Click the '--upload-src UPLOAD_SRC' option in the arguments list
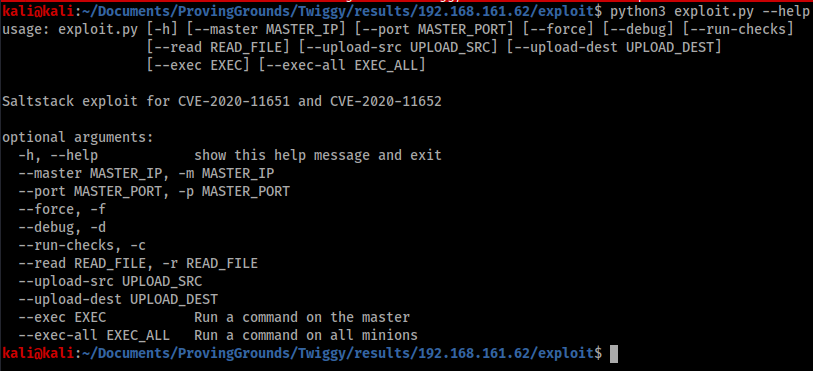Viewport: 813px width, 371px height. pos(110,281)
